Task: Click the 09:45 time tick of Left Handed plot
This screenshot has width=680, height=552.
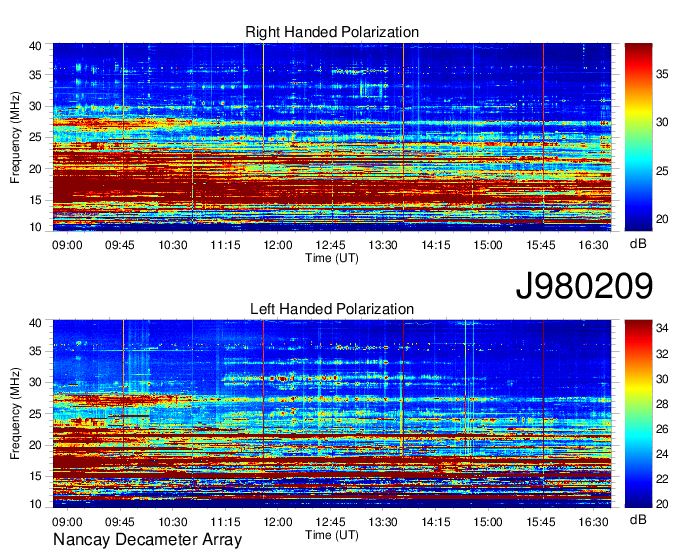Action: [x=120, y=522]
